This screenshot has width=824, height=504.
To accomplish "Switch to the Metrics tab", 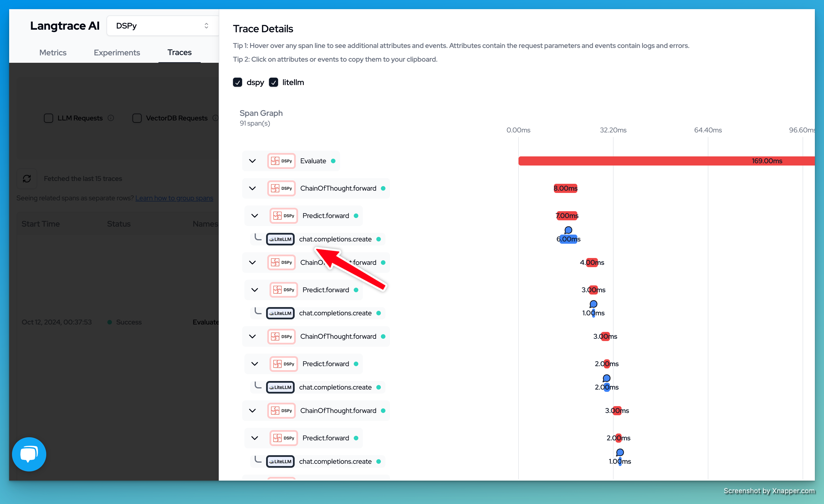I will 53,53.
